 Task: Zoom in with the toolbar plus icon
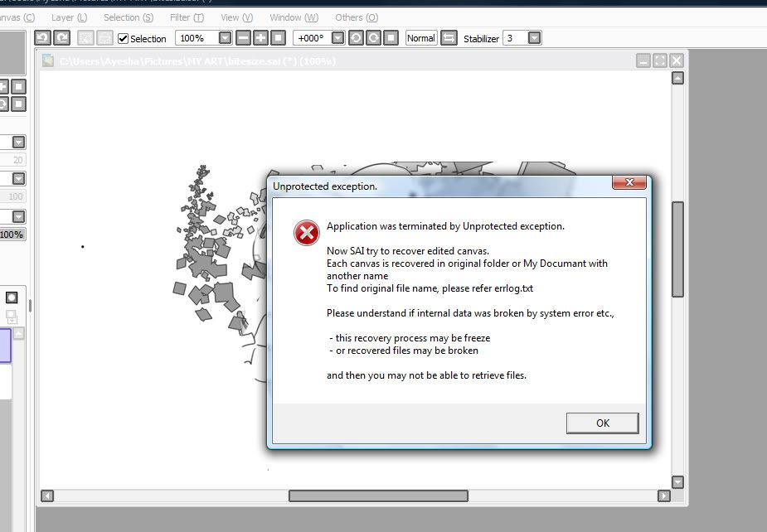[260, 38]
